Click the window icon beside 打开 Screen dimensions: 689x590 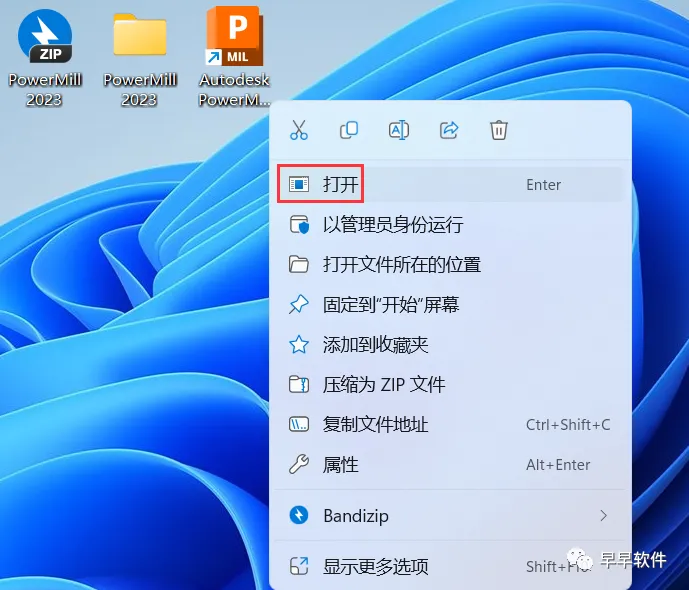tap(299, 184)
